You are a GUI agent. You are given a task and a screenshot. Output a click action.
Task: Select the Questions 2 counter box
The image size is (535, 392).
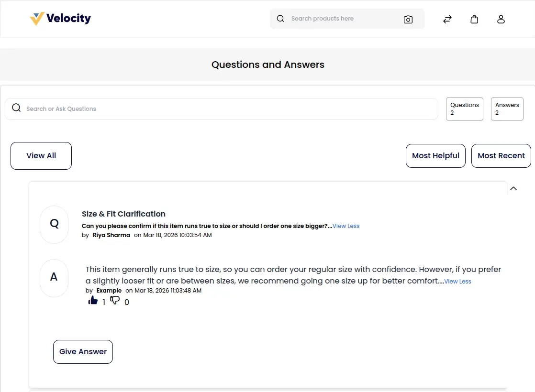(465, 109)
